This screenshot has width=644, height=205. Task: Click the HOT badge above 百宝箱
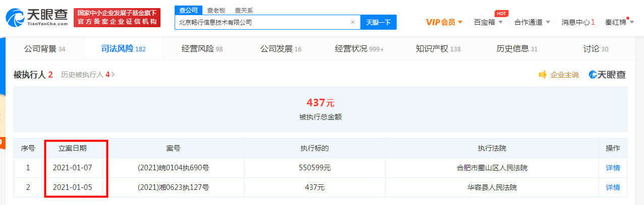(501, 13)
